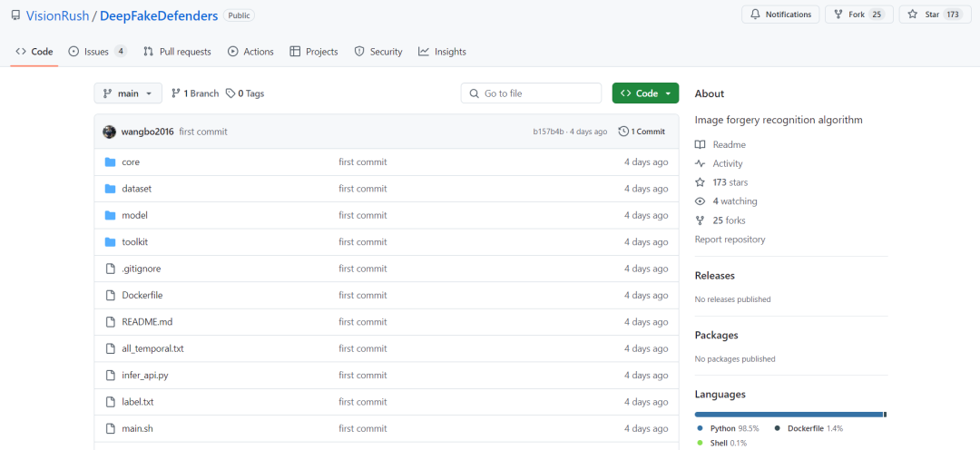The height and width of the screenshot is (450, 980).
Task: Click Report repository link
Action: point(730,240)
